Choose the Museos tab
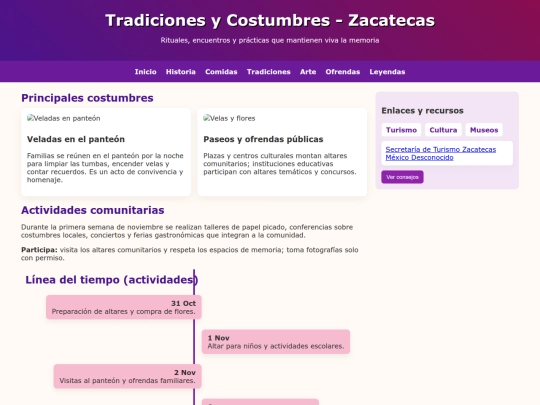 pos(484,130)
